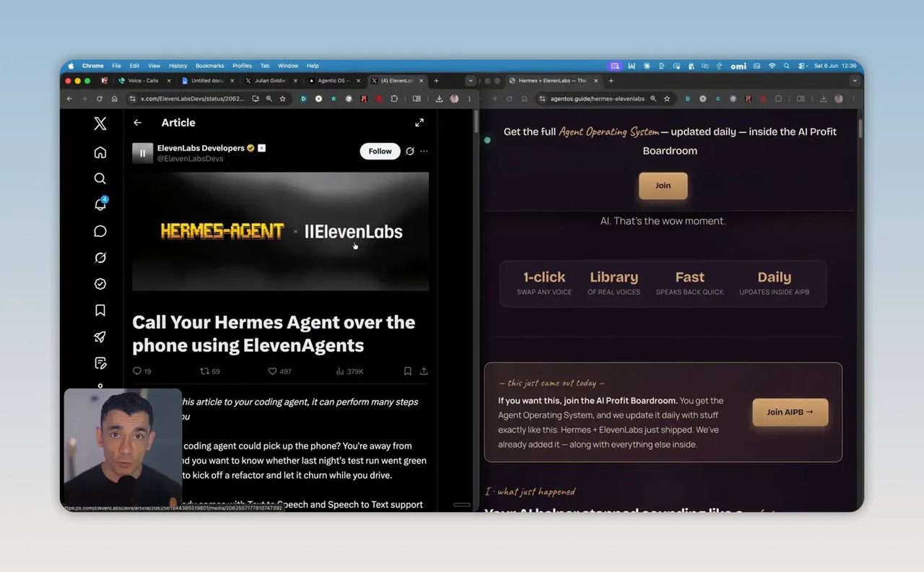This screenshot has height=572, width=924.
Task: Open Bookmarks in X sidebar
Action: click(x=100, y=311)
